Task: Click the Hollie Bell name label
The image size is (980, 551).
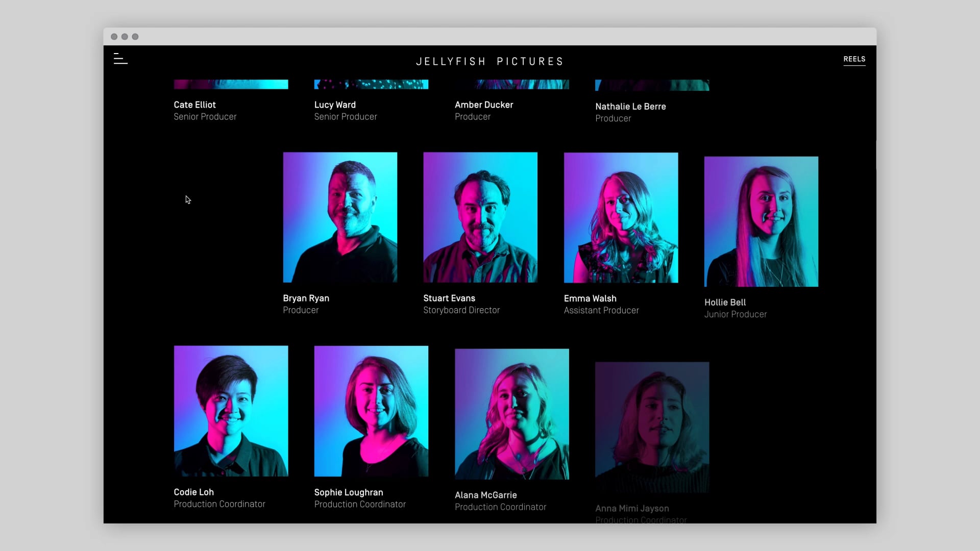Action: (x=725, y=303)
